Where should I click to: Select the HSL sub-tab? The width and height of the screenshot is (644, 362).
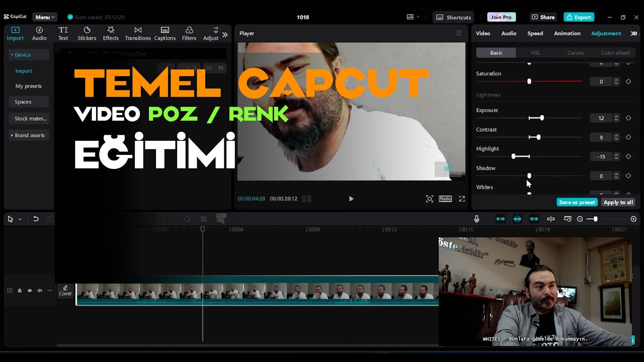[x=535, y=53]
